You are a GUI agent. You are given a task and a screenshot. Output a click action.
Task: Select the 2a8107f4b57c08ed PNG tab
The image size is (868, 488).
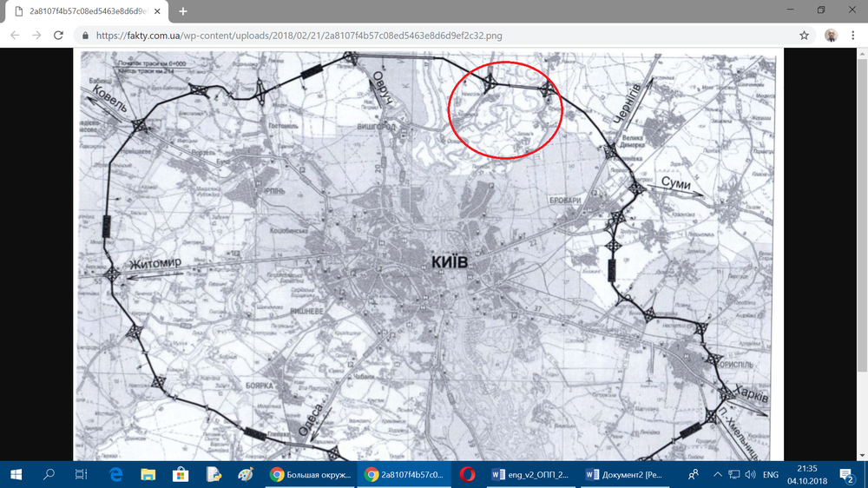(82, 11)
